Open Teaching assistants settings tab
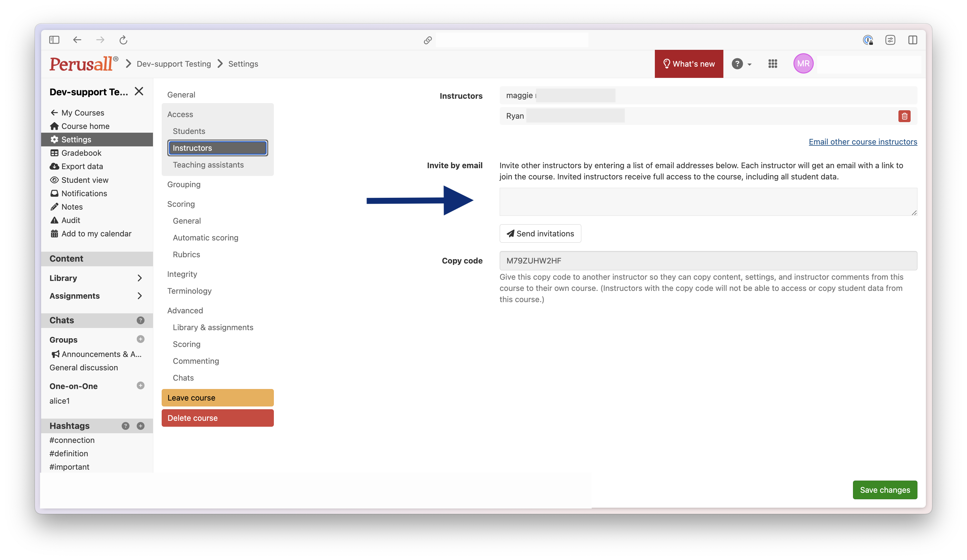967x560 pixels. tap(208, 165)
